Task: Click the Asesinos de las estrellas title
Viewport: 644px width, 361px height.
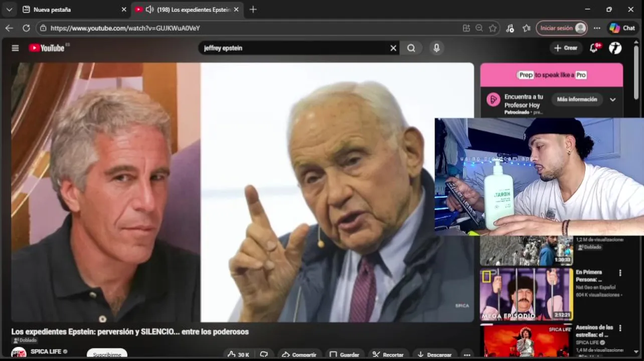Action: click(x=594, y=331)
